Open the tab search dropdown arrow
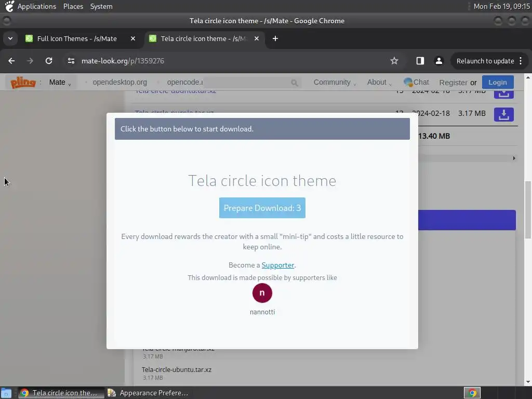 10,38
